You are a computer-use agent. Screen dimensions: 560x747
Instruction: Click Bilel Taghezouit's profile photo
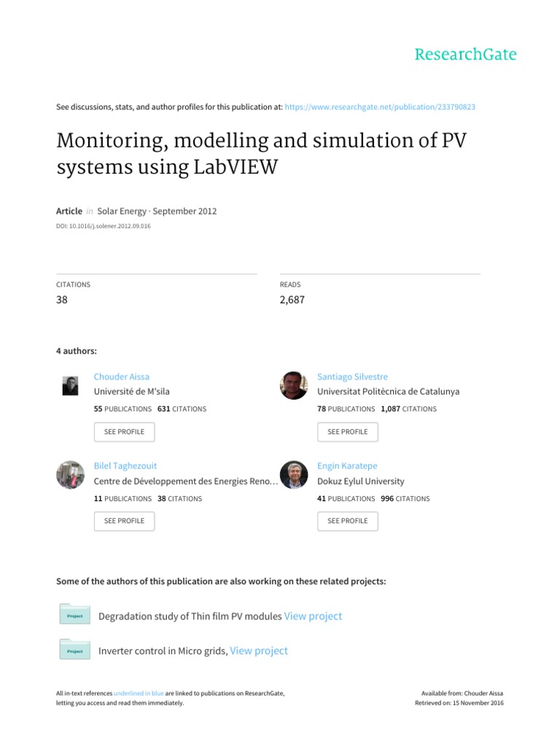pos(70,475)
